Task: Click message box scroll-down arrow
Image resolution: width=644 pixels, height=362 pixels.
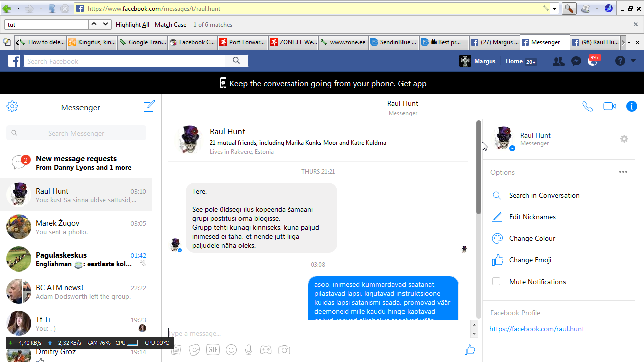Action: (473, 334)
